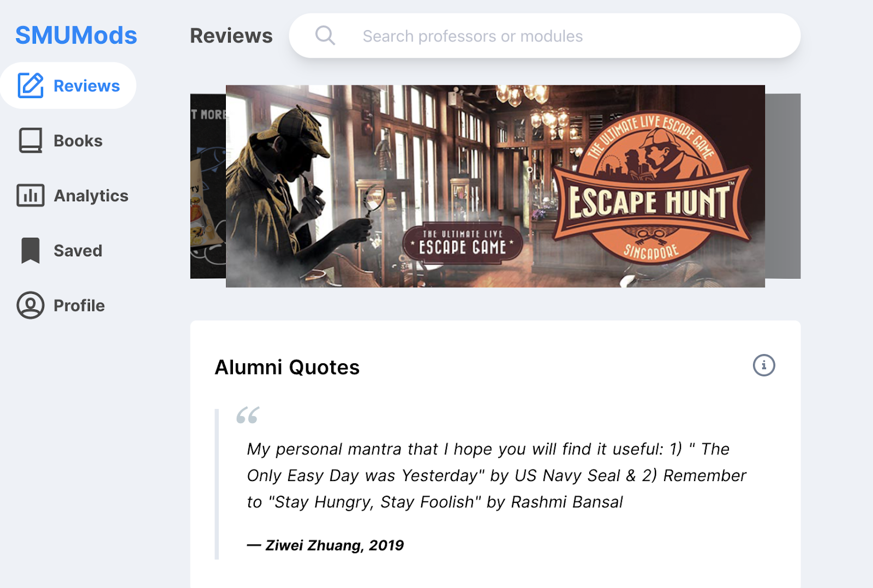Screen dimensions: 873x588
Task: Open the Escape Hunt Singapore banner
Action: click(x=495, y=186)
